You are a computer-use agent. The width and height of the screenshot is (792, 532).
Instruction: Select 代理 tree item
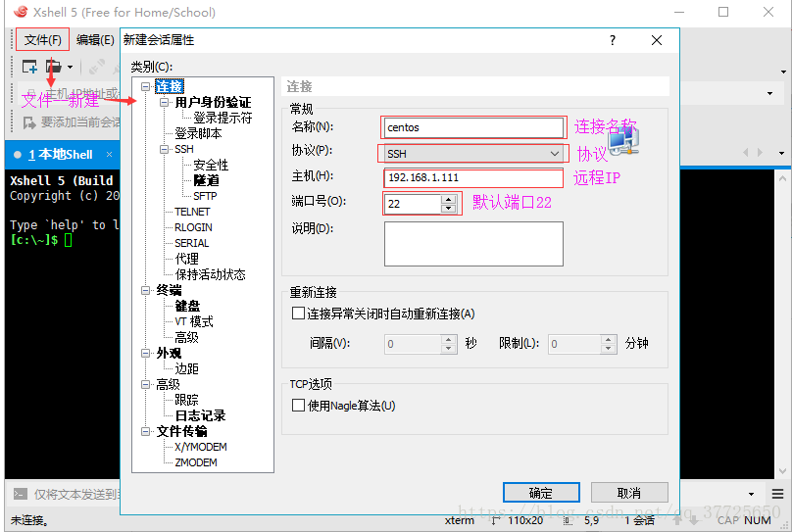(186, 259)
